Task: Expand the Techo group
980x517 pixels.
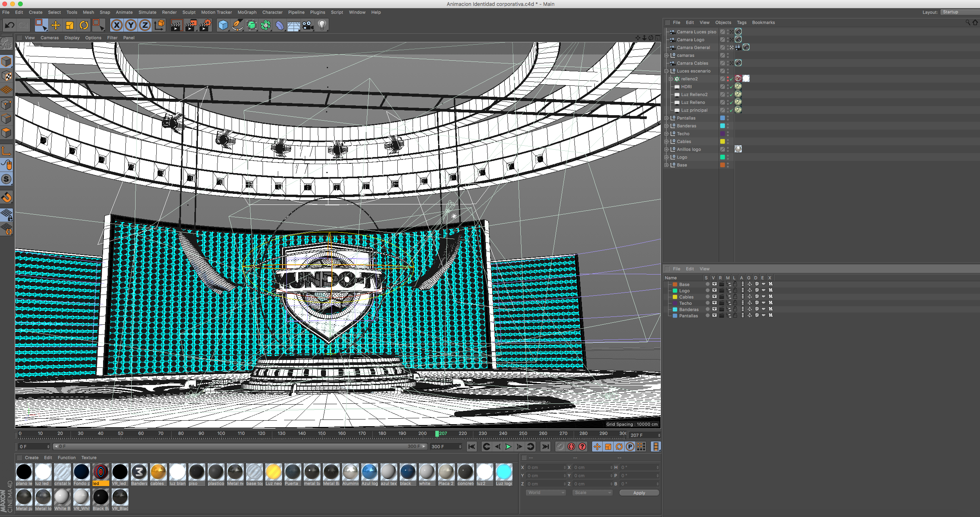Action: (667, 134)
